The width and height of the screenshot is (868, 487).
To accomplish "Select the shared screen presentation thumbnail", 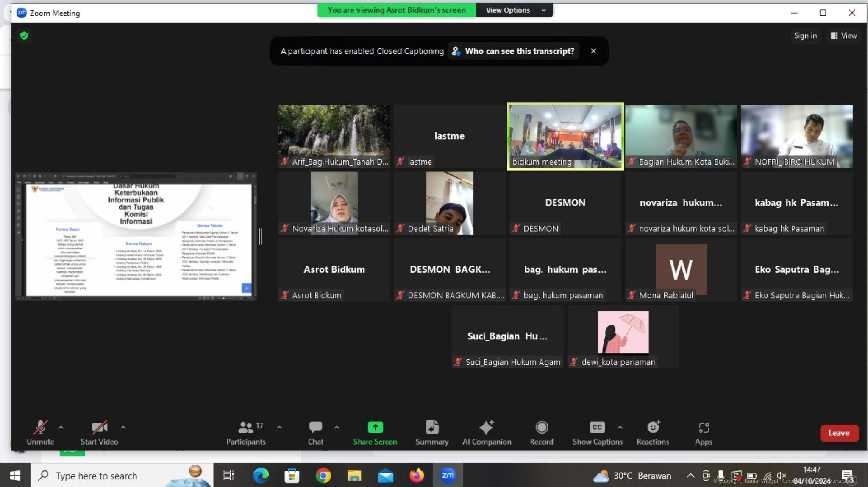I will (136, 236).
